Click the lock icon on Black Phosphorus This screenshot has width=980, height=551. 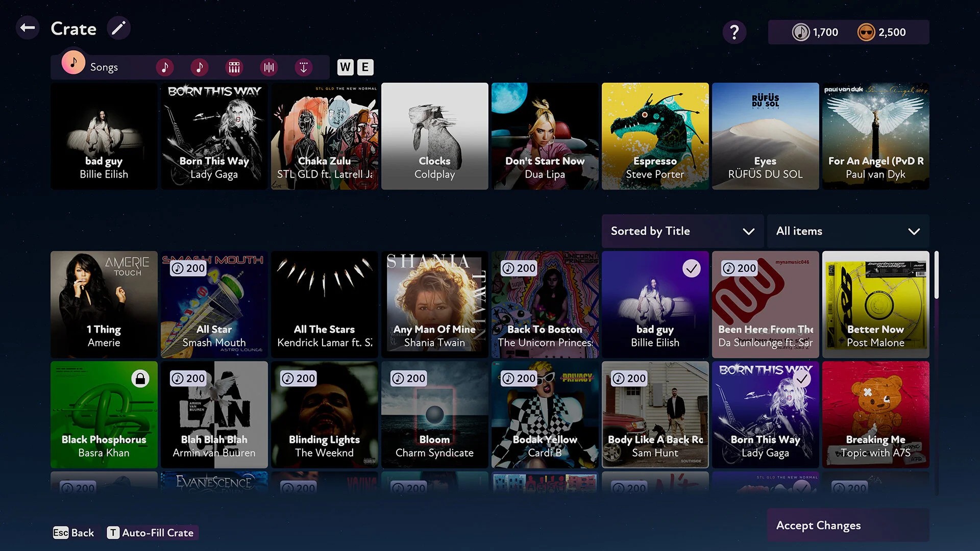click(140, 379)
